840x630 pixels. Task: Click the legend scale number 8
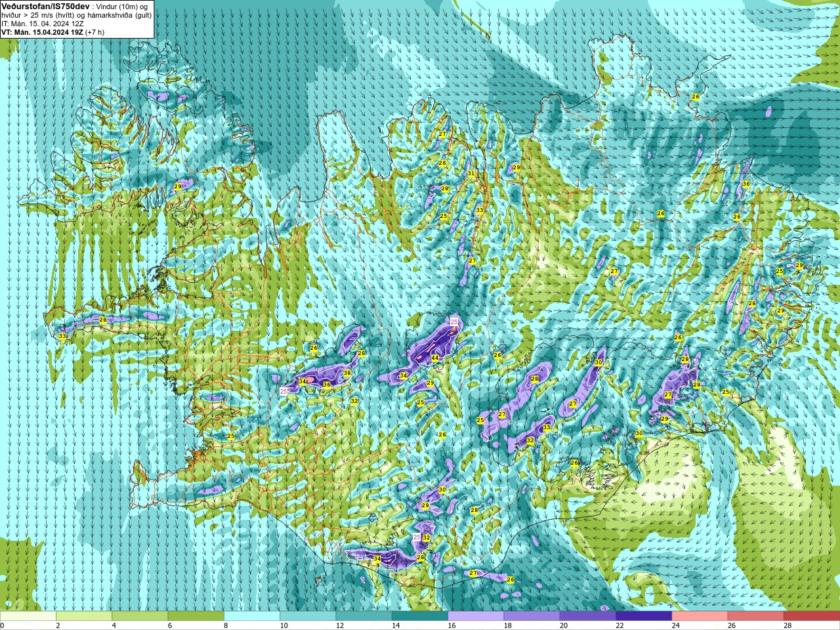226,625
